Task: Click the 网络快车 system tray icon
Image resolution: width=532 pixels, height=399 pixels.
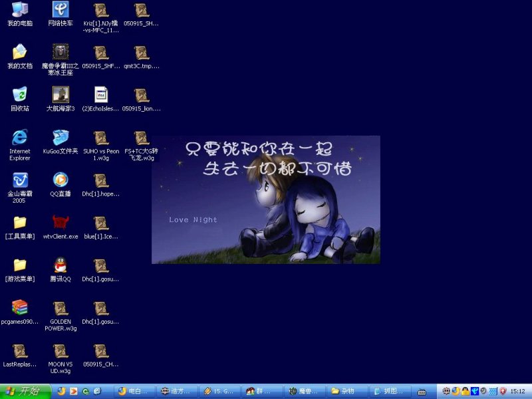Action: (473, 391)
